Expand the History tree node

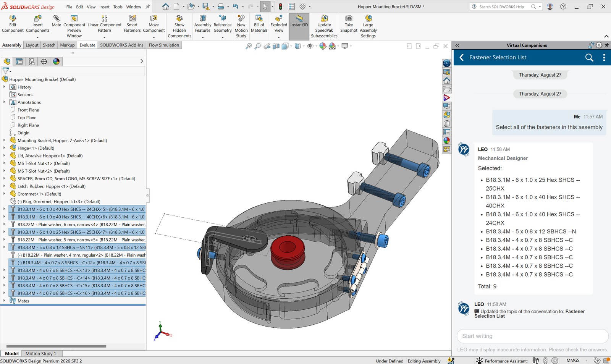(4, 87)
